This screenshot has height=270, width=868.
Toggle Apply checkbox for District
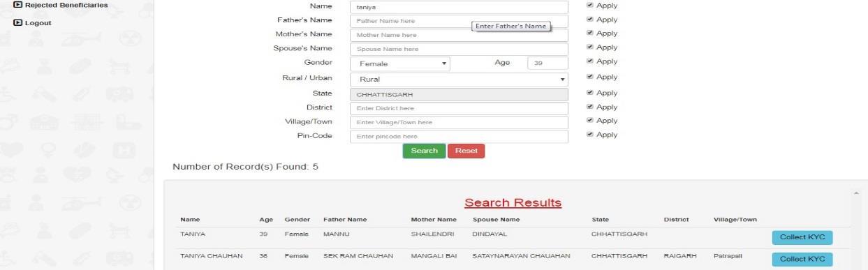590,107
